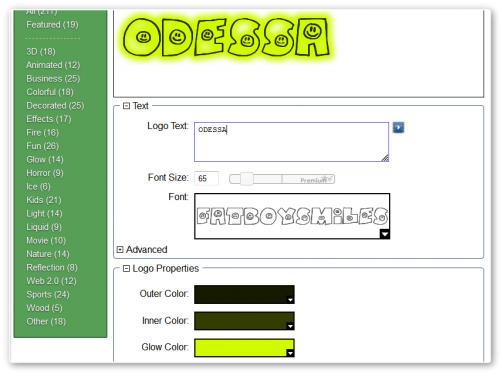Collapse the Logo Properties section
Image resolution: width=500 pixels, height=372 pixels.
coord(126,268)
